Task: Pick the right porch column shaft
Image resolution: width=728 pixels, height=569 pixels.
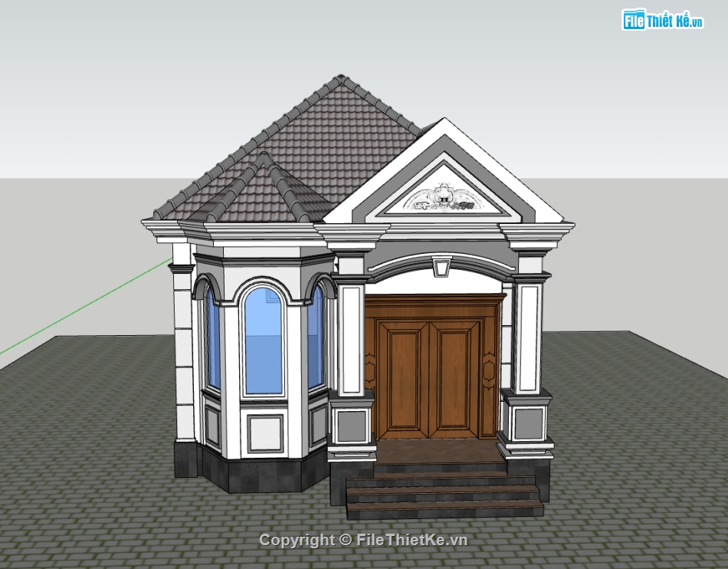Action: click(527, 337)
